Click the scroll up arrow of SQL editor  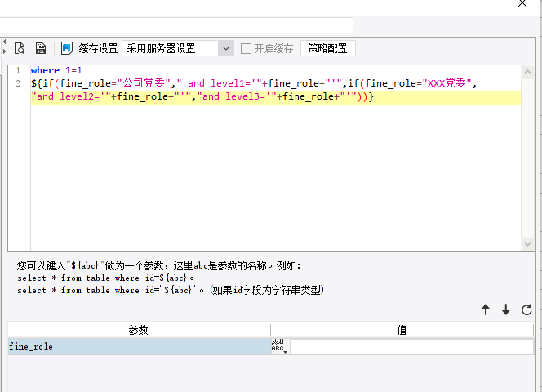point(527,72)
